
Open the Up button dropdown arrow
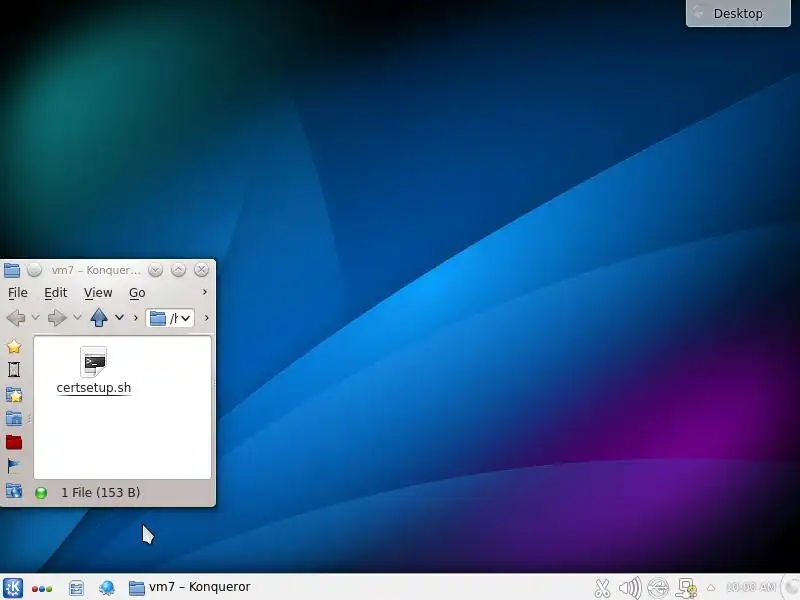point(119,317)
